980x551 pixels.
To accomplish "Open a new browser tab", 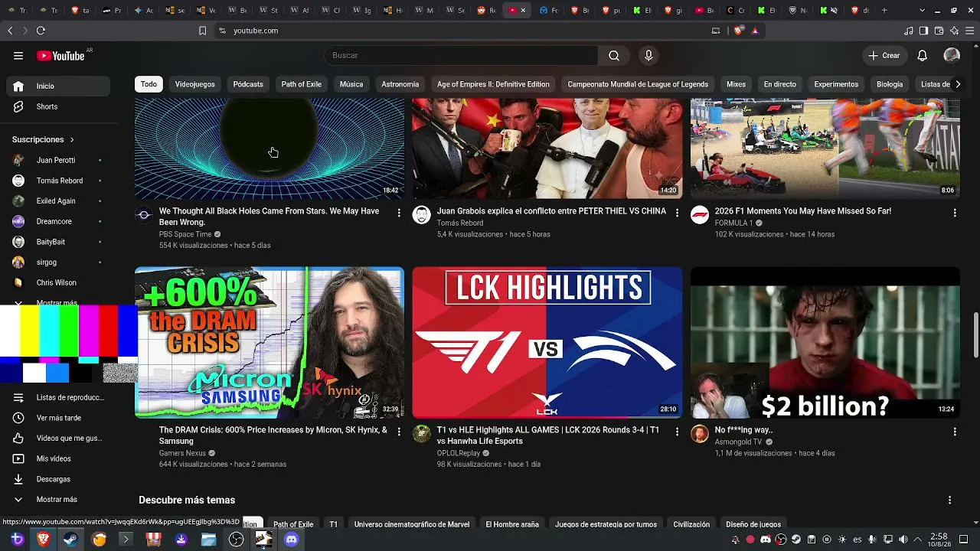I will pyautogui.click(x=884, y=11).
